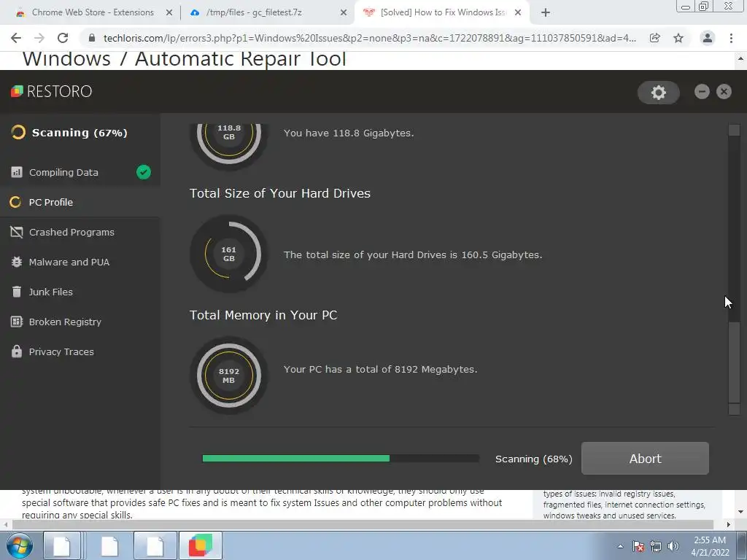Viewport: 747px width, 560px height.
Task: View site security lock information
Action: click(x=92, y=38)
